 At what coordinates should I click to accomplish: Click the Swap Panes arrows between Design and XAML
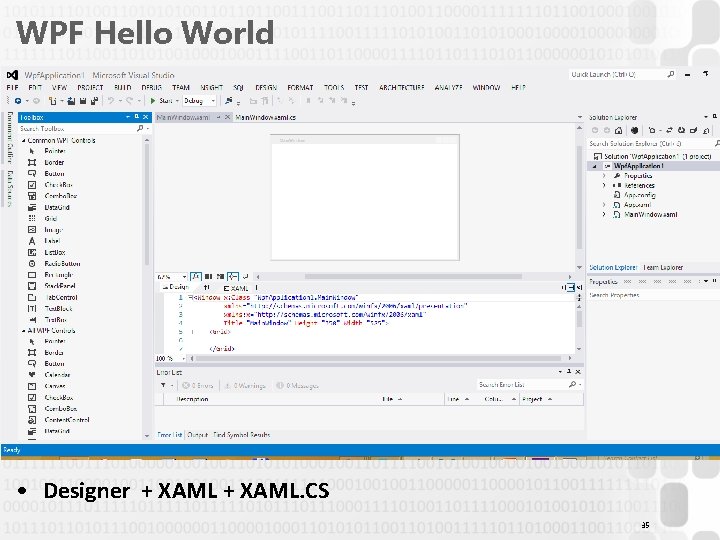click(207, 287)
